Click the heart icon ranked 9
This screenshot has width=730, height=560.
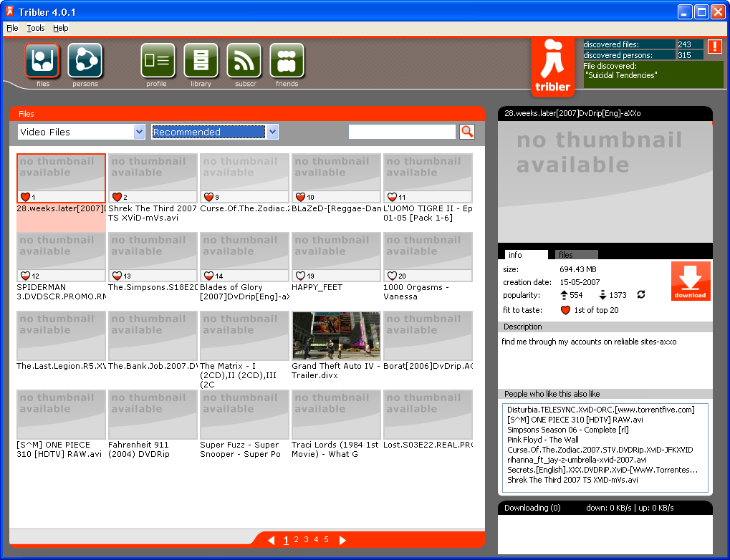tap(209, 197)
